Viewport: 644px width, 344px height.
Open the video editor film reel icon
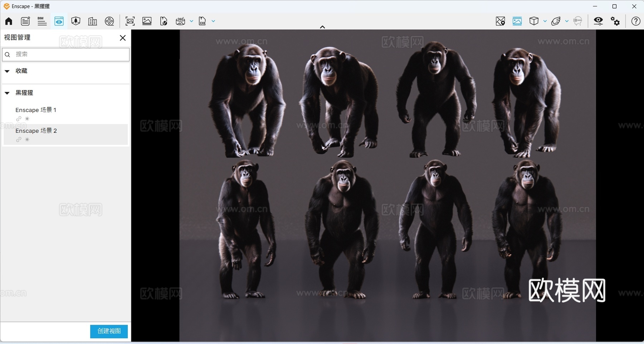point(109,21)
